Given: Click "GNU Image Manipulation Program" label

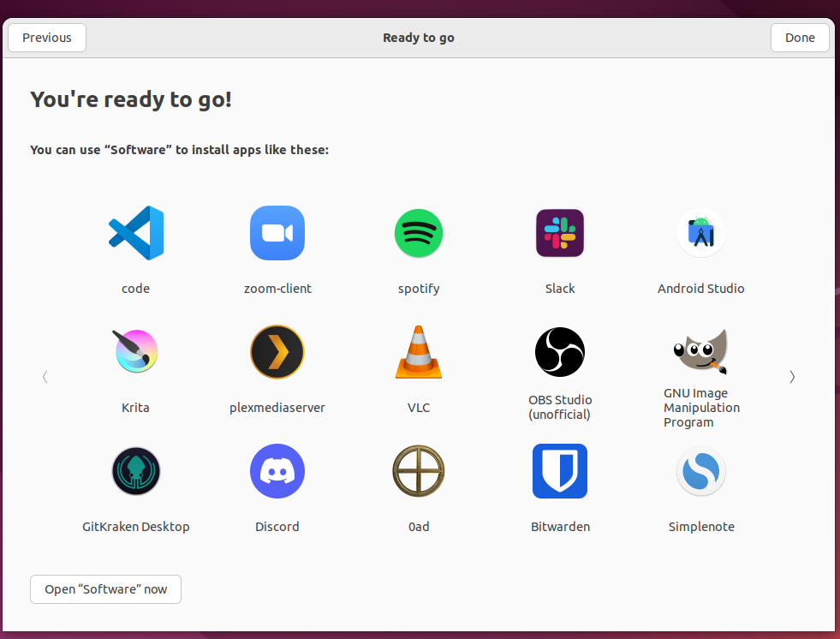Looking at the screenshot, I should [x=702, y=408].
